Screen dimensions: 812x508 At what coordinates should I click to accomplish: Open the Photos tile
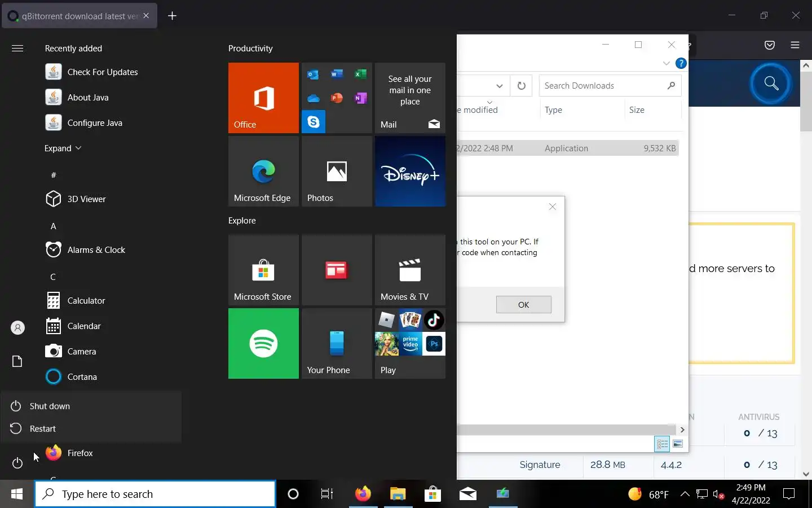click(x=337, y=171)
